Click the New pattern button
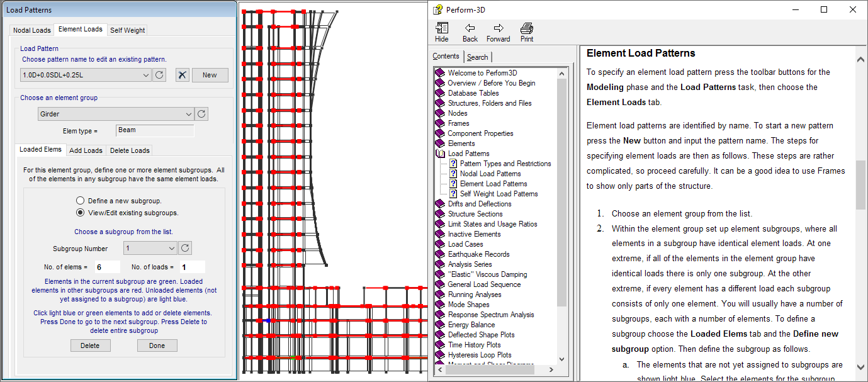This screenshot has height=382, width=868. coord(210,75)
